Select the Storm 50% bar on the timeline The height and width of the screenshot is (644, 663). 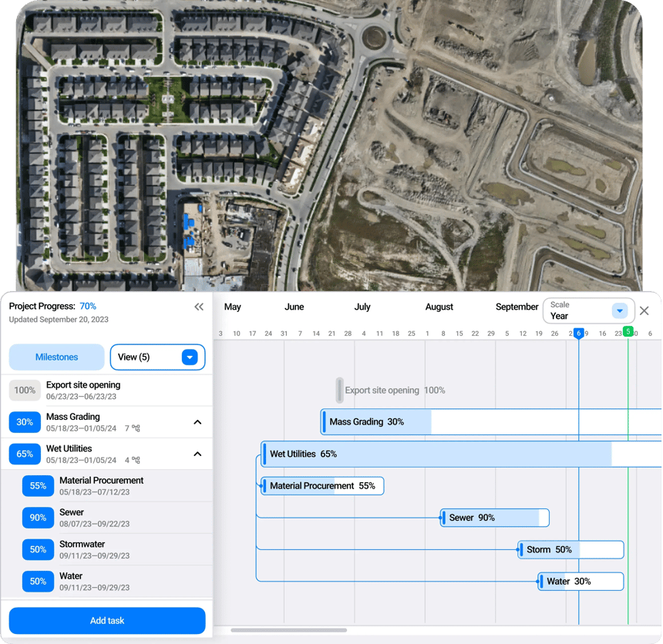click(570, 549)
